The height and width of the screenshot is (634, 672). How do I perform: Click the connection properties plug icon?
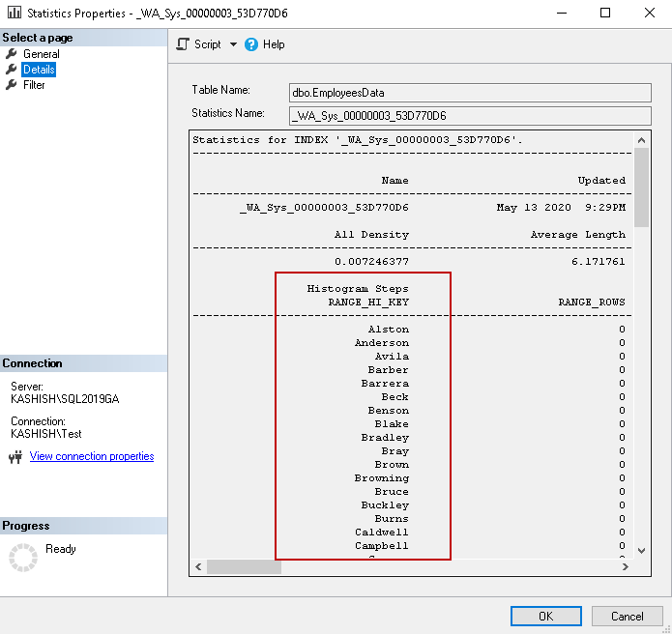click(15, 457)
